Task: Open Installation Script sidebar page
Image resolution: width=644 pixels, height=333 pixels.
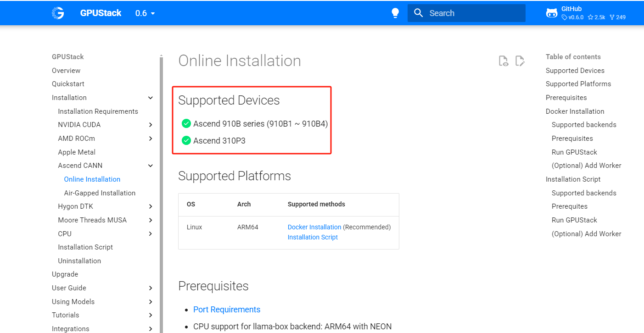Action: pos(85,247)
